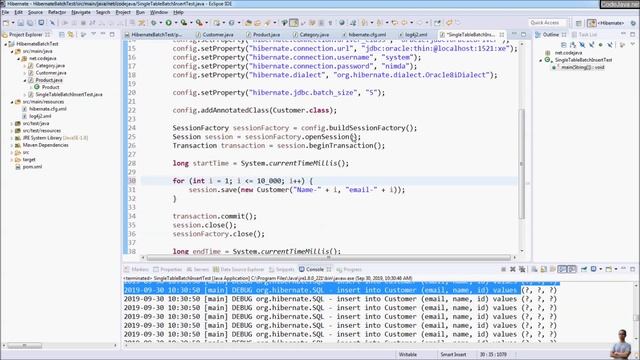
Task: Click Collapse All in Project Explorer
Action: click(62, 35)
